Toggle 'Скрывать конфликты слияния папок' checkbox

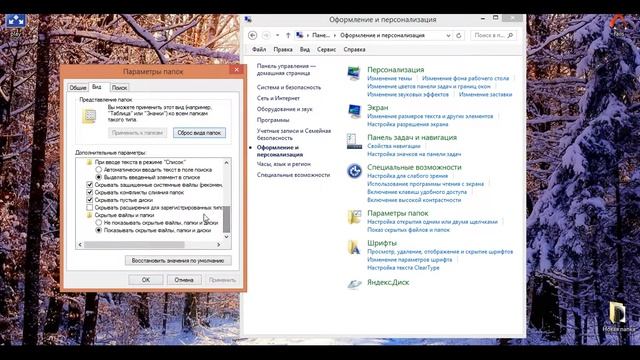pos(90,192)
